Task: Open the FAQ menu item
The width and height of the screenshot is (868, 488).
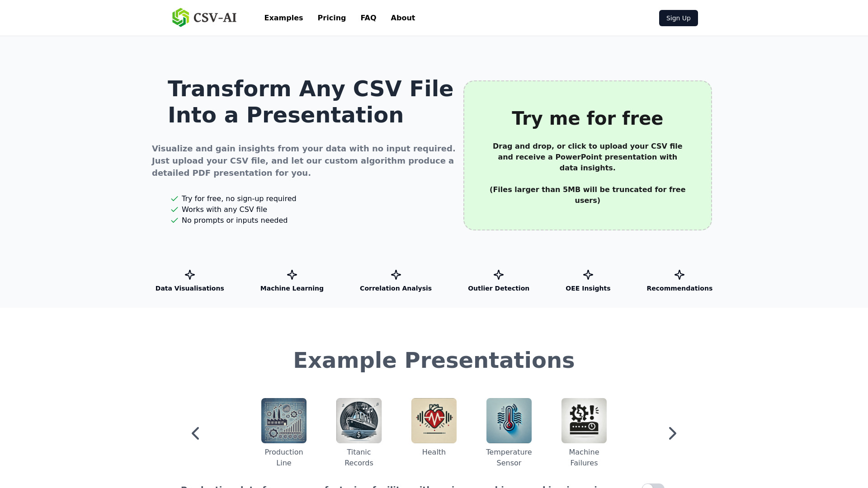Action: 368,18
